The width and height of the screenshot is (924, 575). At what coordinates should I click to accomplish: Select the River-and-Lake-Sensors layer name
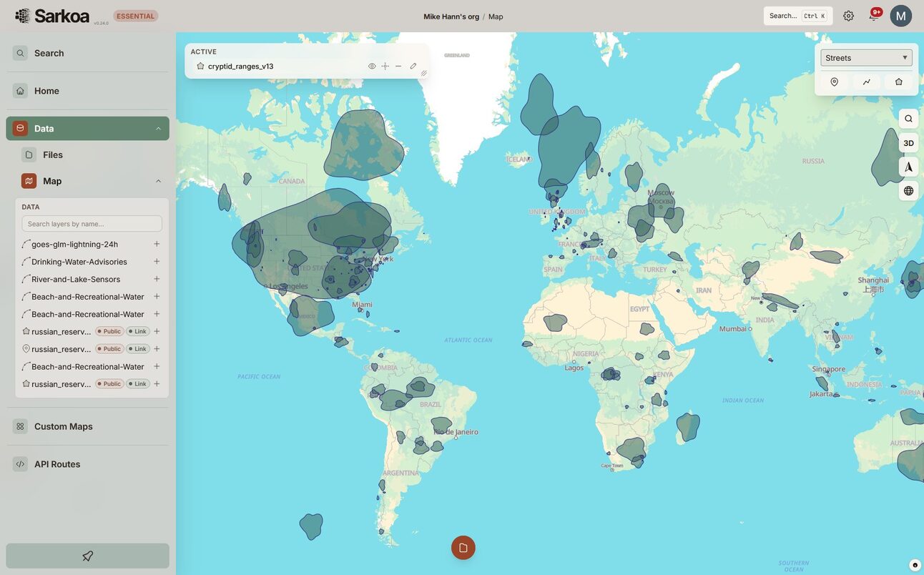pos(76,280)
